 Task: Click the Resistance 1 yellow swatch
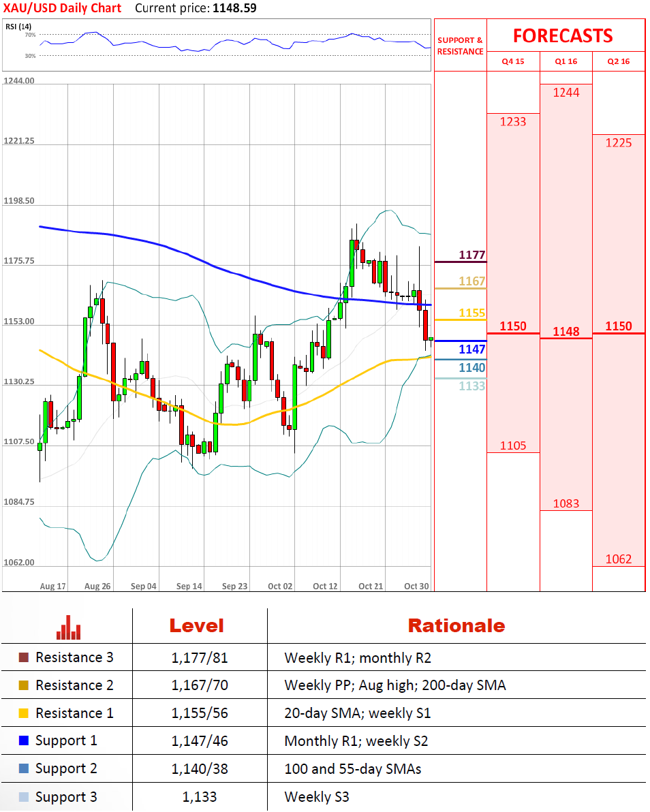[23, 713]
